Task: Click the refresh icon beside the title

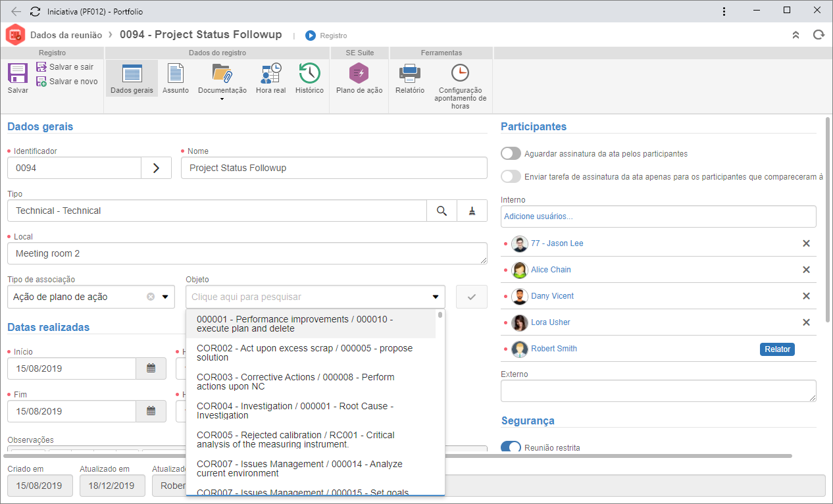Action: 36,12
